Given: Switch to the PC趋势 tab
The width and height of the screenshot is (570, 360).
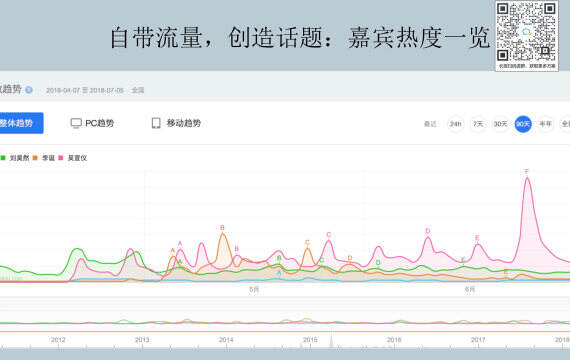Looking at the screenshot, I should click(x=92, y=123).
